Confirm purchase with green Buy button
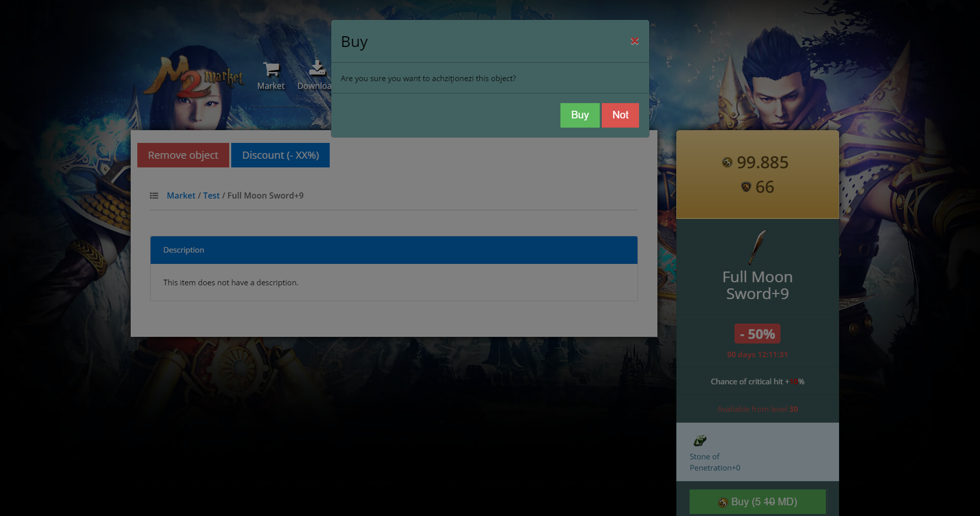The image size is (980, 516). [579, 115]
